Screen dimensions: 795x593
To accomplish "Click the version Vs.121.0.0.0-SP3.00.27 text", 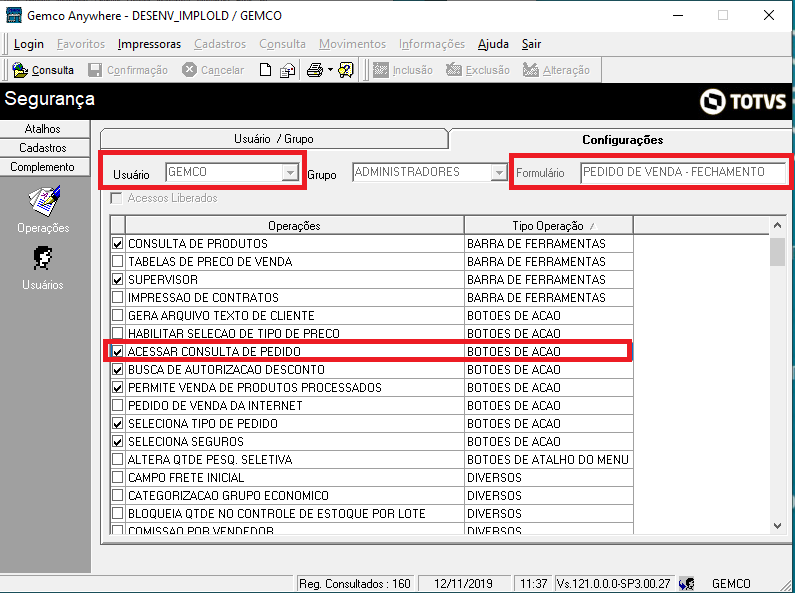I will click(613, 584).
